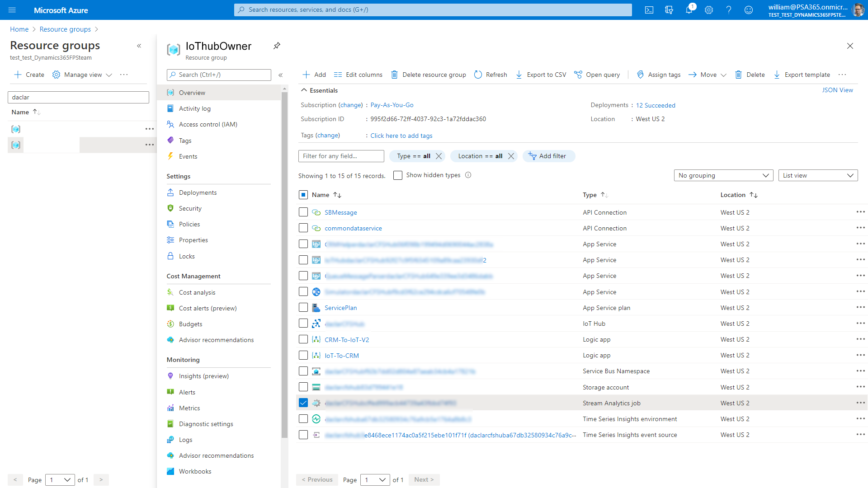This screenshot has height=488, width=868.
Task: Click the App Service plan icon for ServicePlan
Action: pos(316,307)
